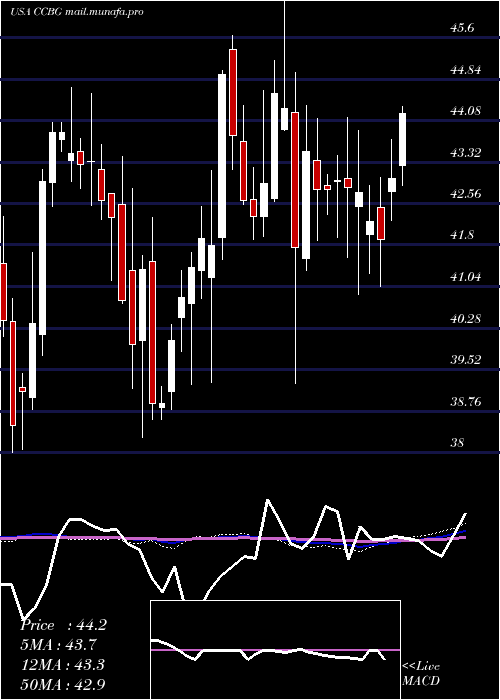
Task: Click the '<<Live MACD' label
Action: click(421, 674)
